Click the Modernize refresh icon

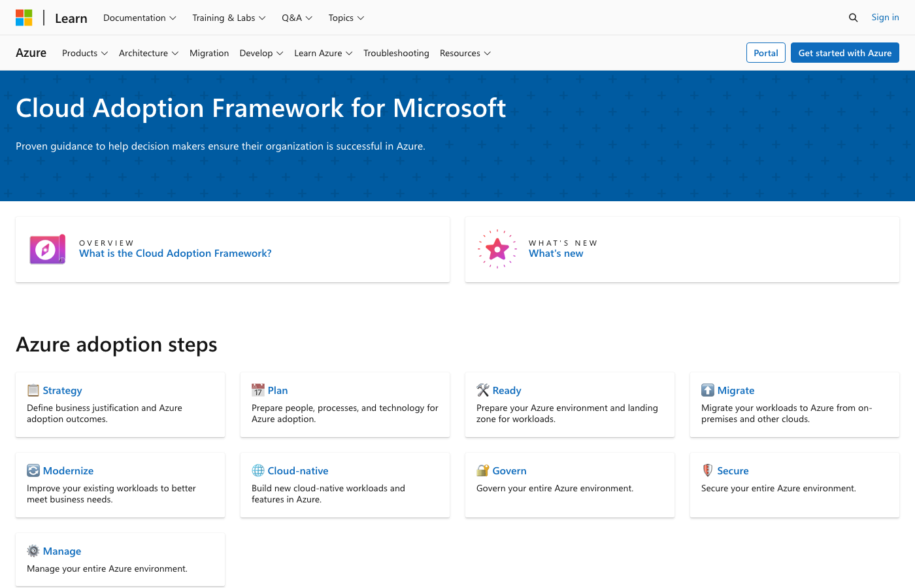pos(33,470)
